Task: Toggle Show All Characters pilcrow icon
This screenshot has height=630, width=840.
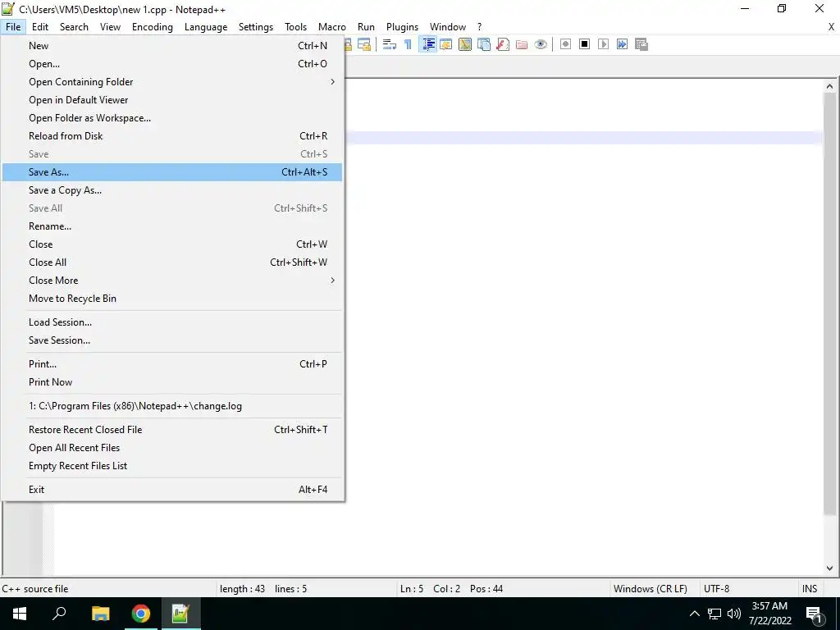Action: 408,44
